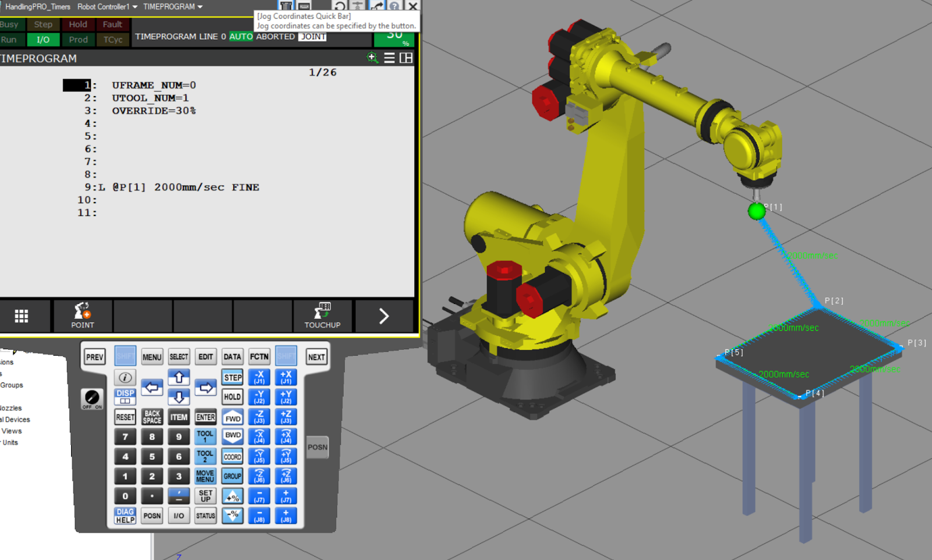Click the COORD key on keypad
932x560 pixels.
tap(232, 456)
